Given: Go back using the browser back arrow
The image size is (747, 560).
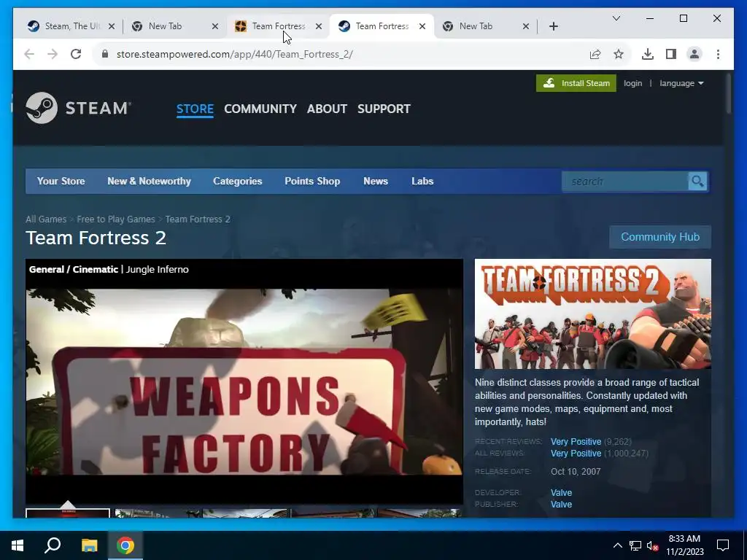Looking at the screenshot, I should click(29, 54).
